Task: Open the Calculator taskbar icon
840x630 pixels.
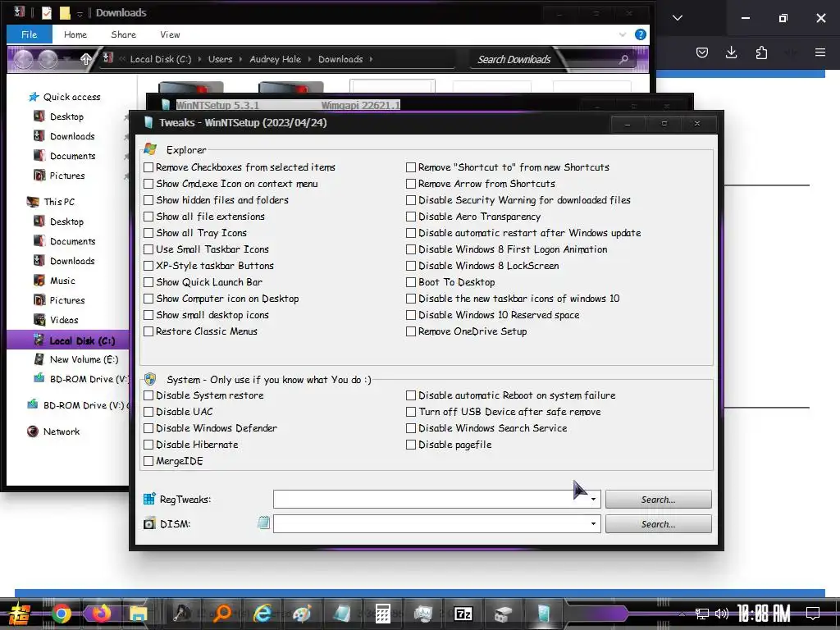Action: [x=382, y=614]
